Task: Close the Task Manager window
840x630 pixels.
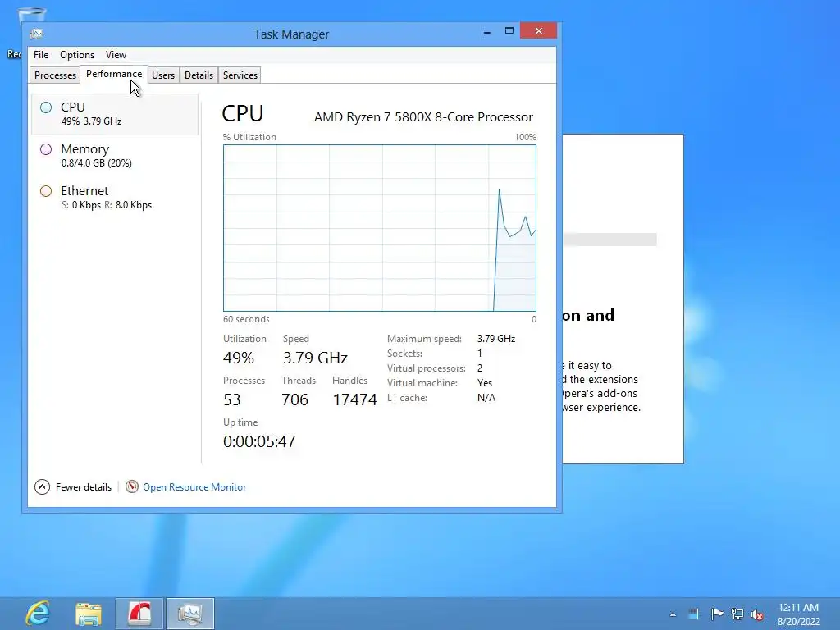Action: point(538,30)
